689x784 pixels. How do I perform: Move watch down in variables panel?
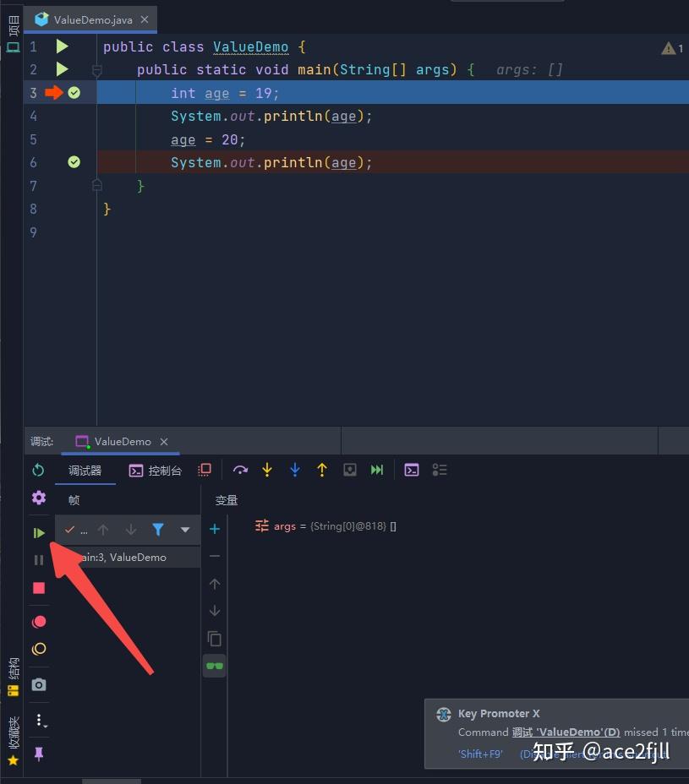point(215,611)
